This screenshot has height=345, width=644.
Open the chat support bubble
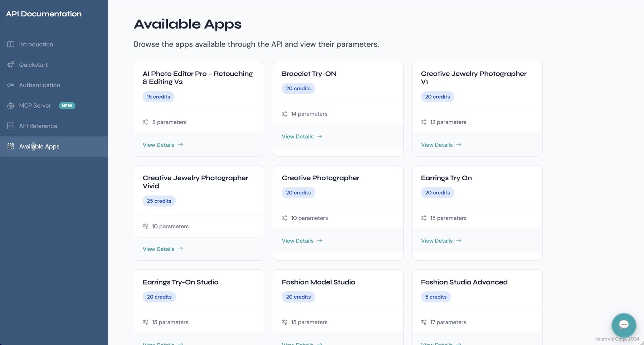click(624, 325)
